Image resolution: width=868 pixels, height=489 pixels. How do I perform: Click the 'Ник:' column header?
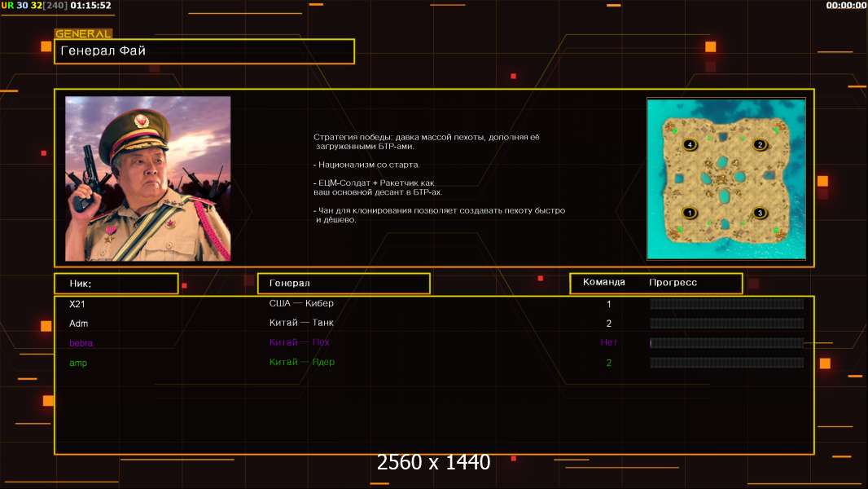click(116, 284)
